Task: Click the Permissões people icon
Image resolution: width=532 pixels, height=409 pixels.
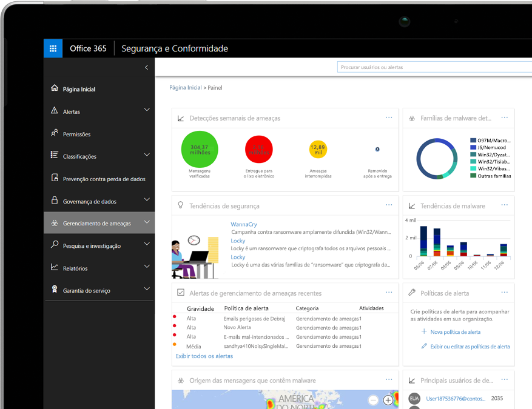Action: pyautogui.click(x=54, y=133)
